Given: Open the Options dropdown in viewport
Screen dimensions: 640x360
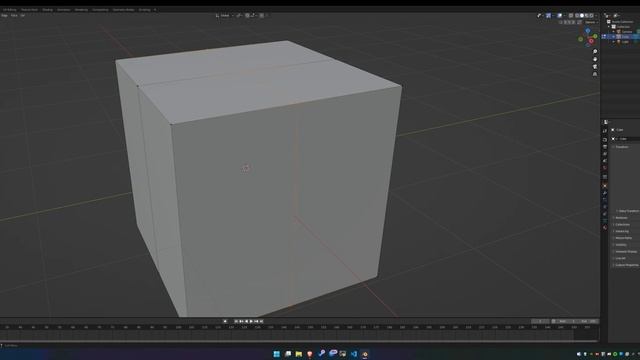Looking at the screenshot, I should point(591,22).
